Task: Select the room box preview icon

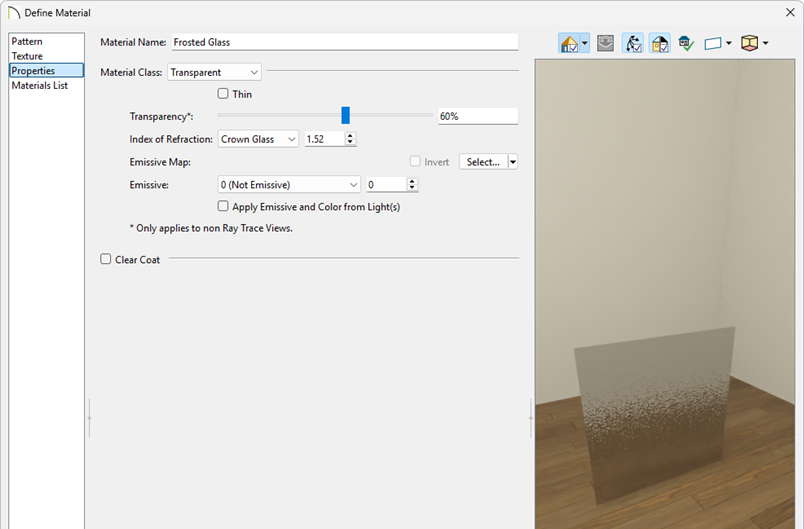Action: [749, 44]
